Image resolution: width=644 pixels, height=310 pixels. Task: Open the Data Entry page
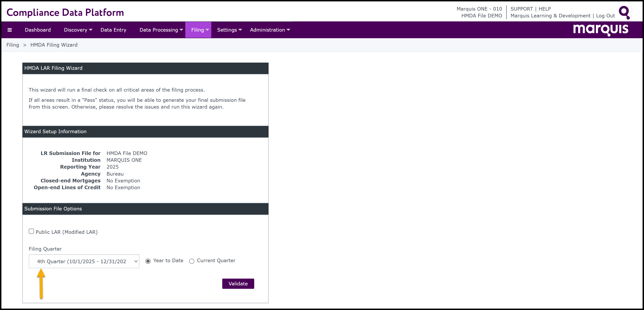pyautogui.click(x=113, y=30)
